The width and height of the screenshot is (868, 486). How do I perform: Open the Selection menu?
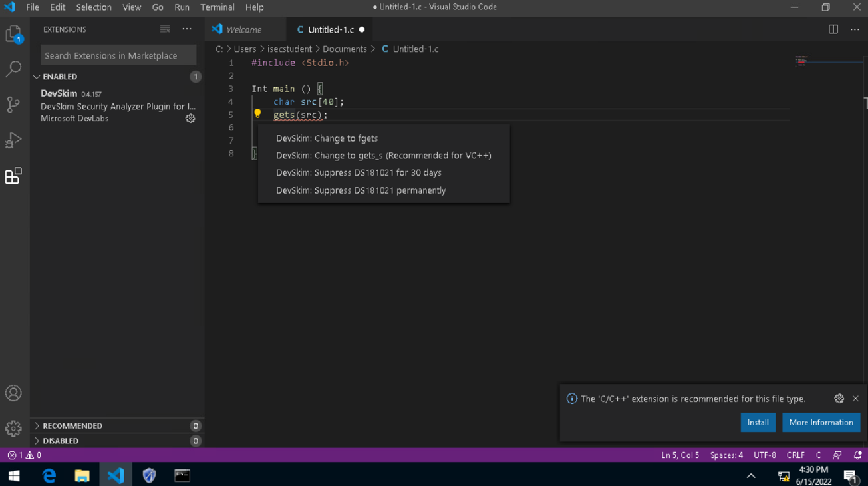(94, 7)
